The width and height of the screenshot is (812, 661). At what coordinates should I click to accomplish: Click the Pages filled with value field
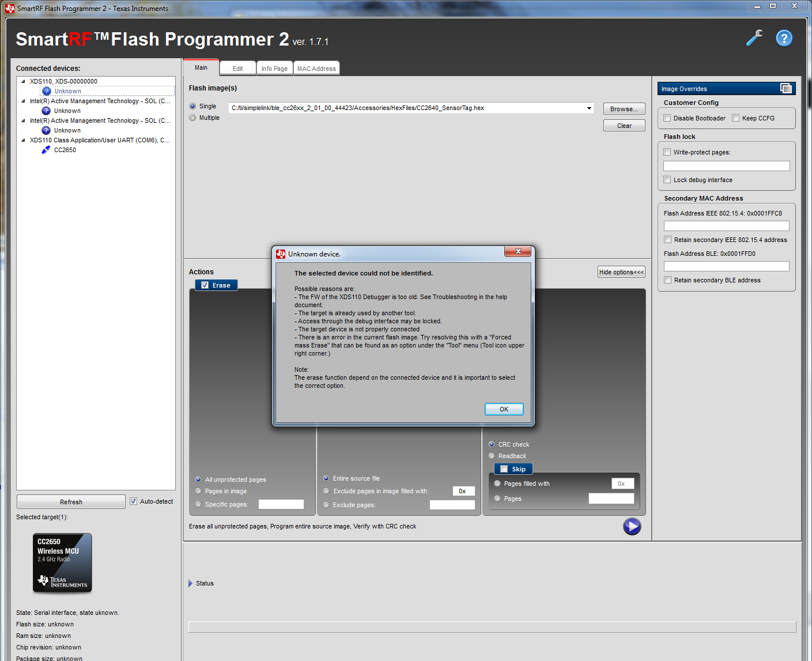tap(623, 484)
